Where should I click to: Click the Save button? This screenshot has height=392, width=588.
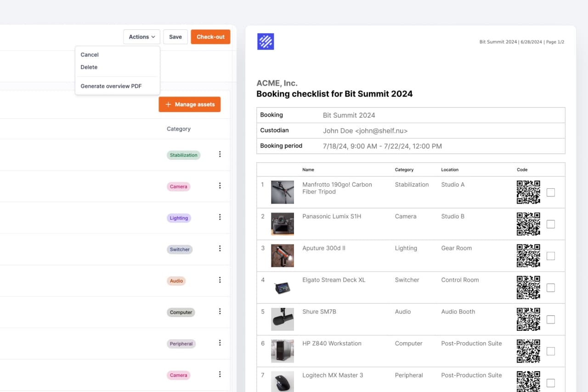click(x=175, y=36)
